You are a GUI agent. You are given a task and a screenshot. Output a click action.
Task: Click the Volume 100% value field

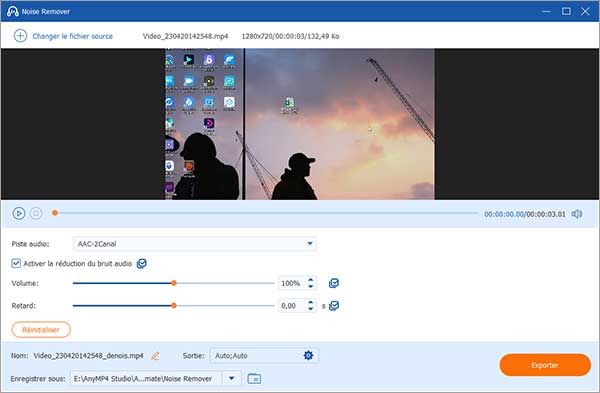tap(292, 284)
